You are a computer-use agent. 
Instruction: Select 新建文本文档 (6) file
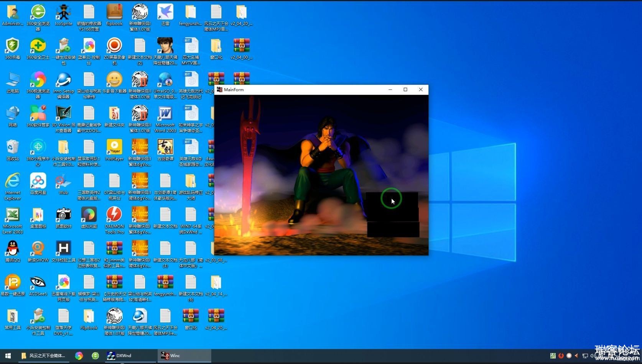pyautogui.click(x=191, y=288)
